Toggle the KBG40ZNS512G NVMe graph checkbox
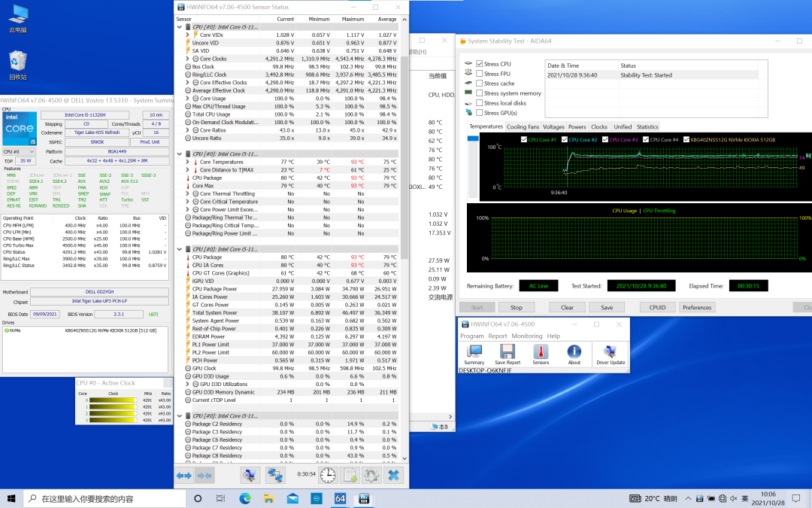Image resolution: width=812 pixels, height=508 pixels. click(x=686, y=139)
